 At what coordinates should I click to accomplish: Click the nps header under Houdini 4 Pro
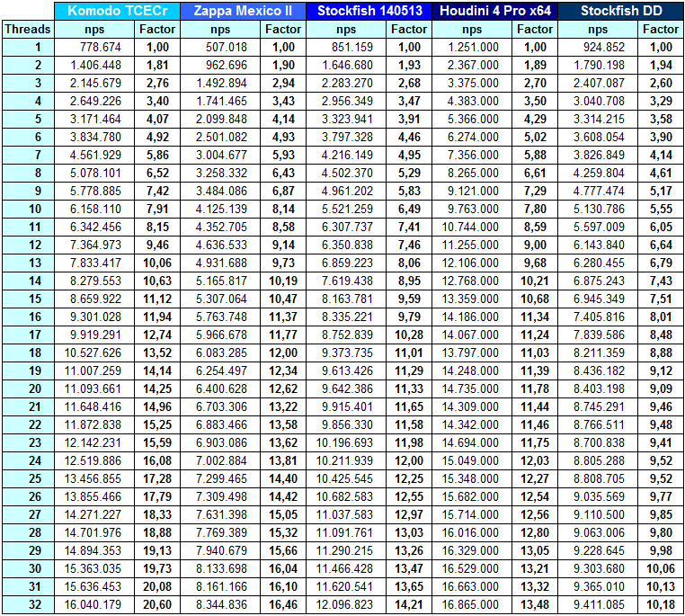coord(472,30)
